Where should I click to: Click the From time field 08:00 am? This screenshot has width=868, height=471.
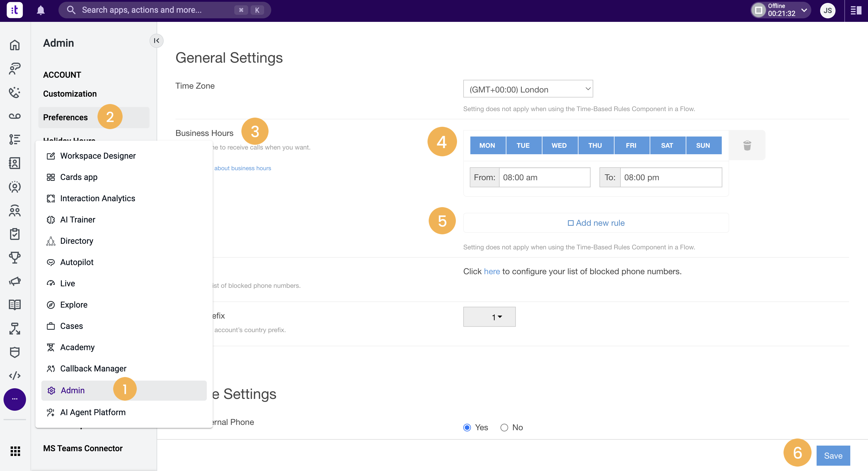(x=544, y=178)
